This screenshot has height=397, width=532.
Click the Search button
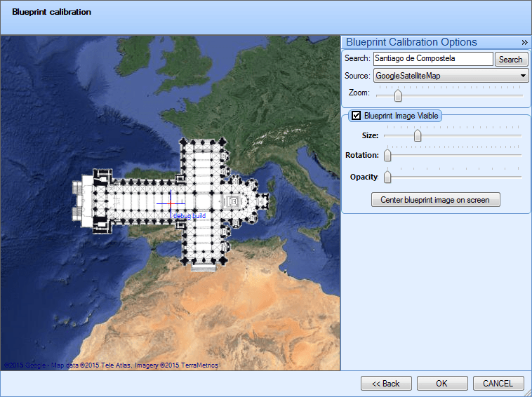click(x=511, y=60)
